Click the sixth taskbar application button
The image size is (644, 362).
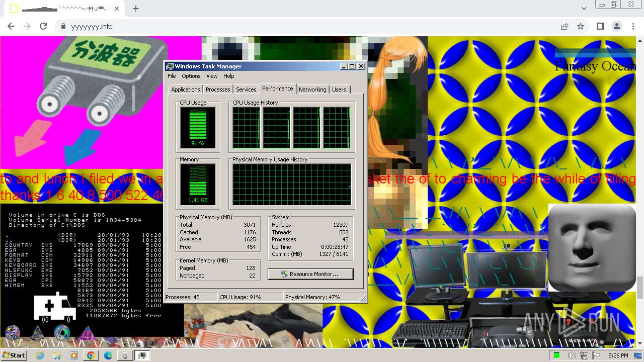point(125,355)
